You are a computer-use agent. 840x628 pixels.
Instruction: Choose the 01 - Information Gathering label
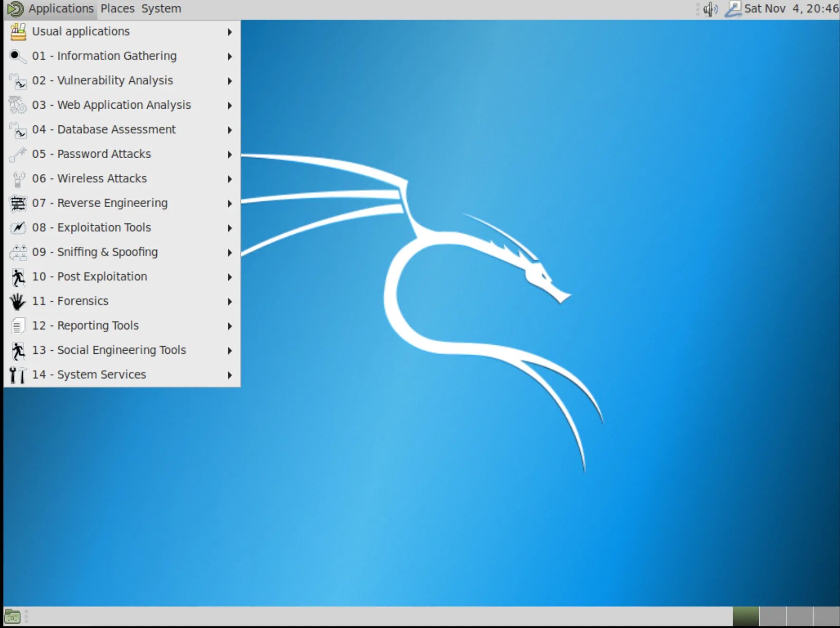pyautogui.click(x=104, y=56)
